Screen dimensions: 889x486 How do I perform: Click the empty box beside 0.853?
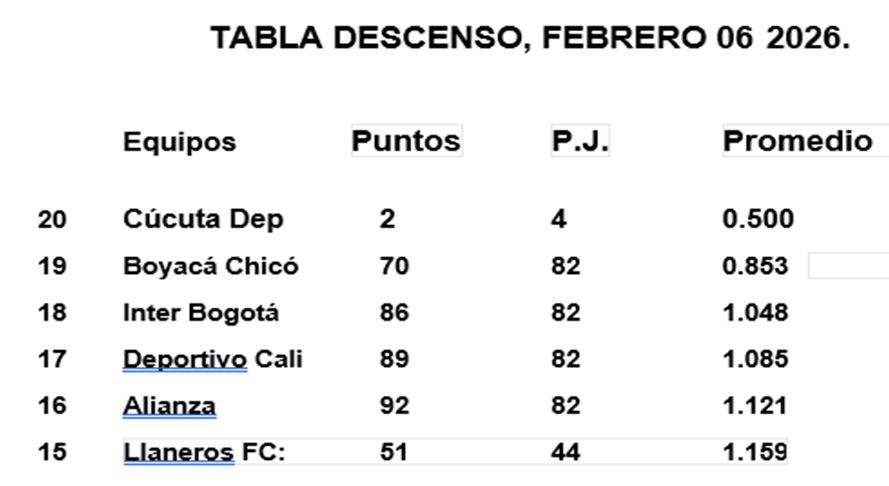pos(848,266)
